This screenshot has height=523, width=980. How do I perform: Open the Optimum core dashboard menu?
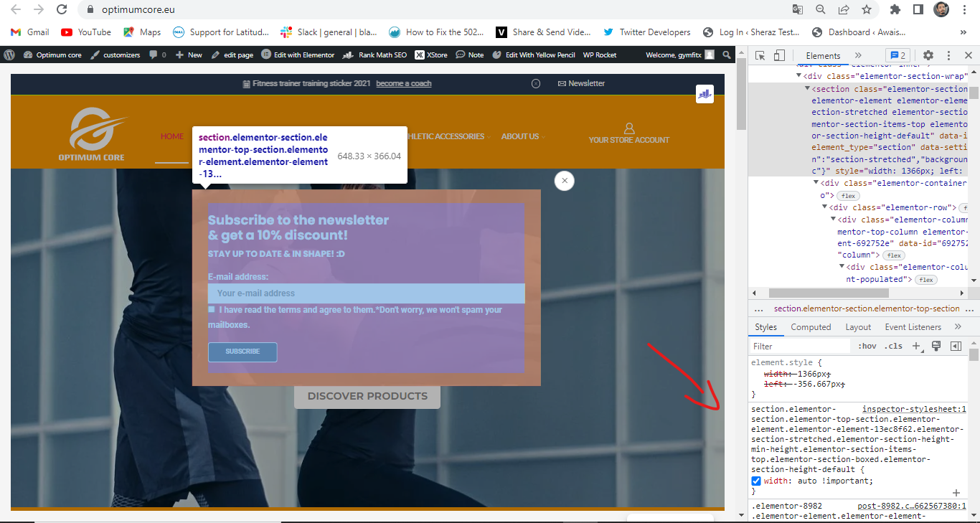point(52,55)
